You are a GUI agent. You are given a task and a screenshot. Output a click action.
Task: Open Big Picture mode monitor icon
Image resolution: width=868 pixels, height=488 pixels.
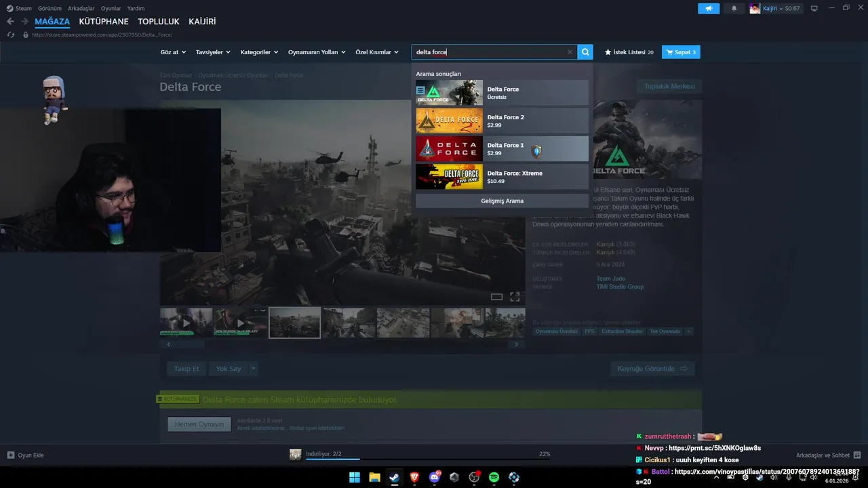click(814, 8)
